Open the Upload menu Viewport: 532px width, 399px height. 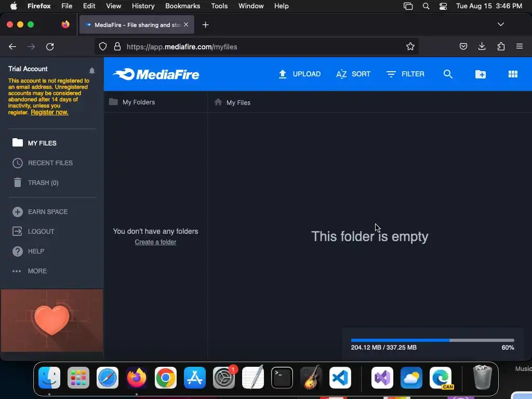pyautogui.click(x=299, y=74)
